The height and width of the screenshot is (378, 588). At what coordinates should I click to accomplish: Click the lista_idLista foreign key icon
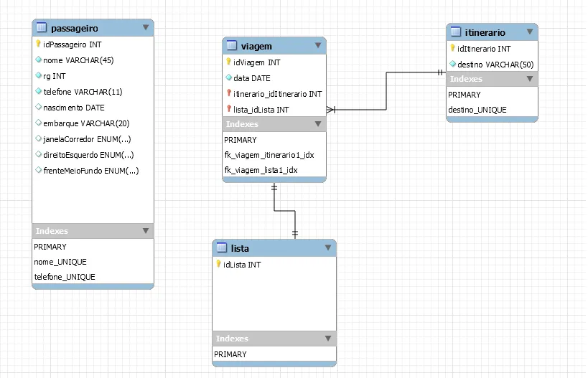[228, 109]
